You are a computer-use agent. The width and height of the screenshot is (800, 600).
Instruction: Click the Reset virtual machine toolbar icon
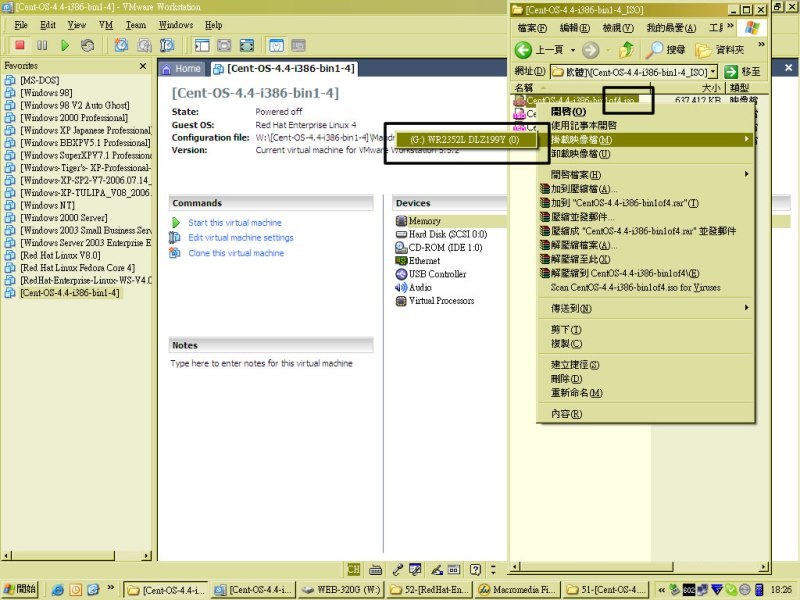87,45
